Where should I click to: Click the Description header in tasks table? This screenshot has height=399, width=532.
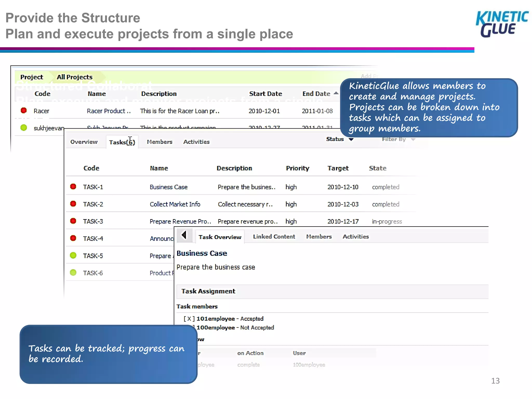(234, 168)
